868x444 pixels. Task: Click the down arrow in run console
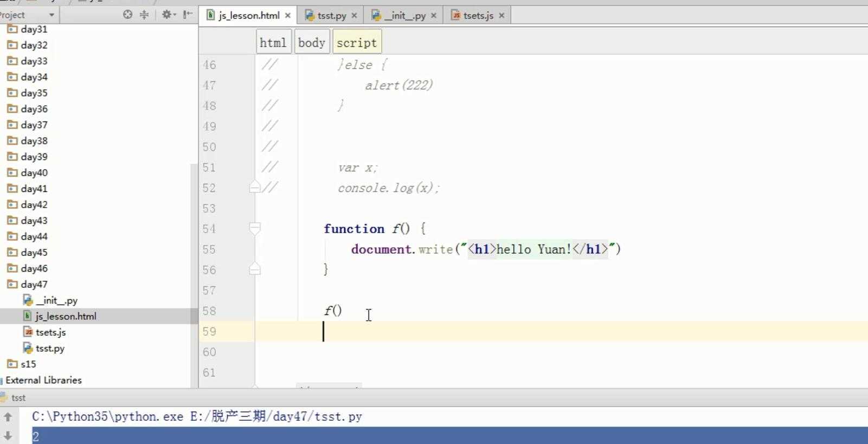pyautogui.click(x=8, y=435)
